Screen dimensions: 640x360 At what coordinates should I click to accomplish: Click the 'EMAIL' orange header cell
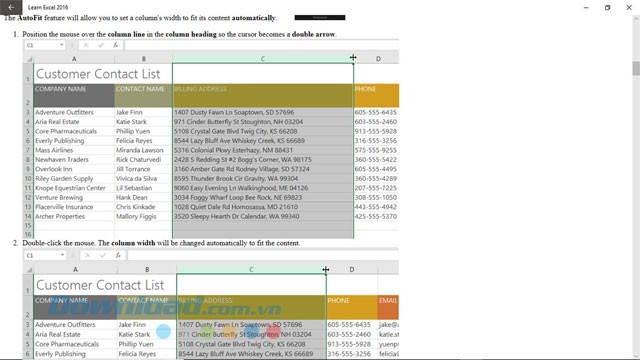pos(388,307)
